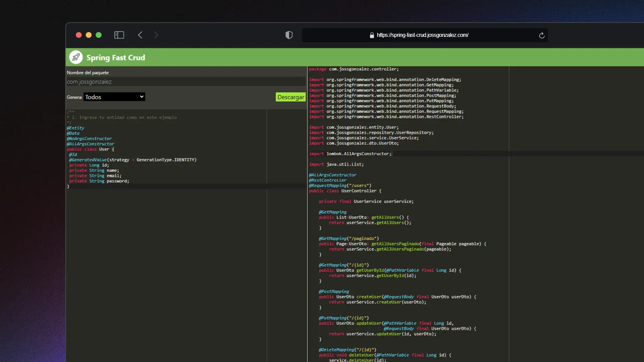Click the getUserById method signature line
Image resolution: width=644 pixels, height=362 pixels.
click(x=390, y=270)
